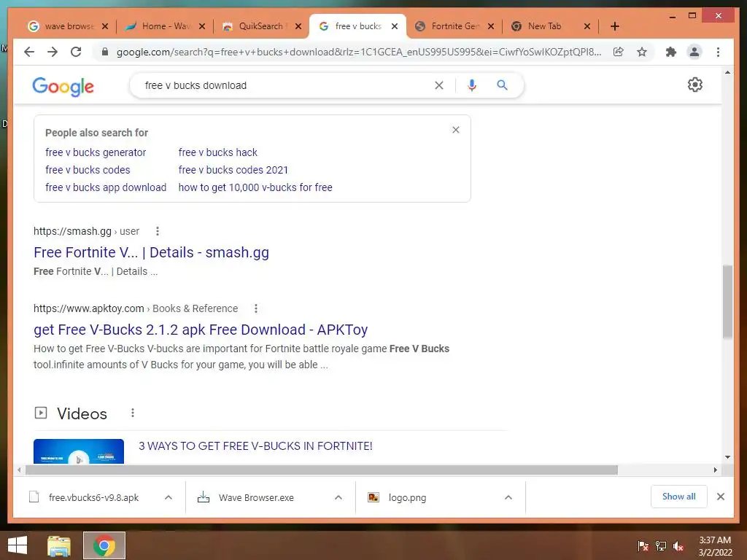Click horizontal scrollbar right arrow
Image resolution: width=747 pixels, height=560 pixels.
(x=715, y=470)
